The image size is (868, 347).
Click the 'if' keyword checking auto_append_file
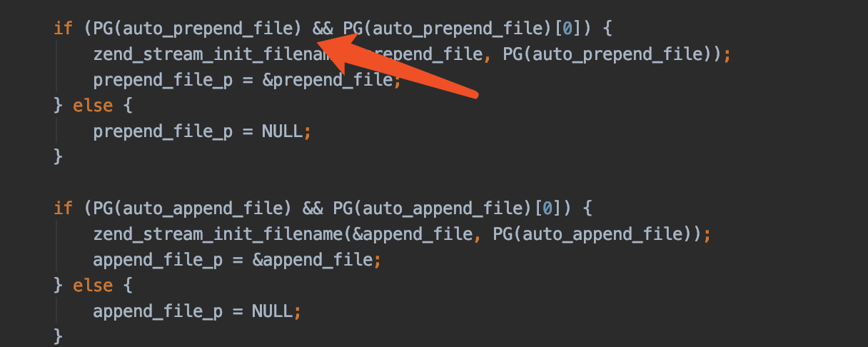(63, 208)
